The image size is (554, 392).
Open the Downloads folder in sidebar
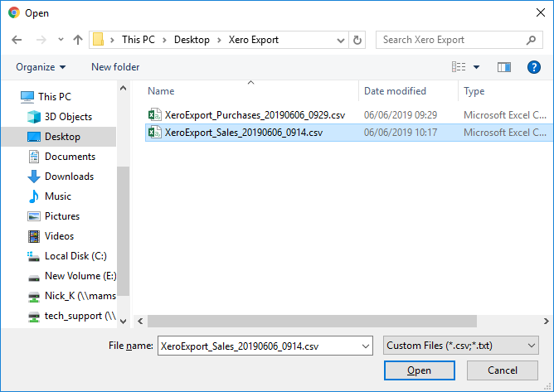[68, 177]
